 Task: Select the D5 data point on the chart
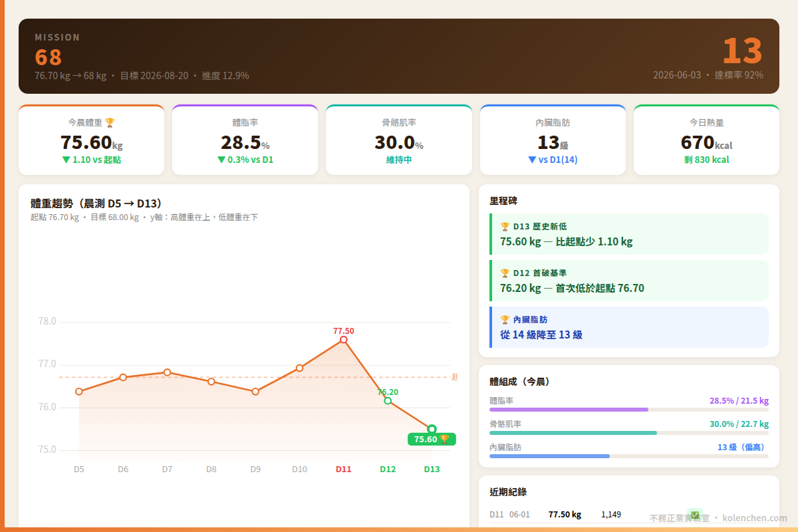(x=79, y=391)
